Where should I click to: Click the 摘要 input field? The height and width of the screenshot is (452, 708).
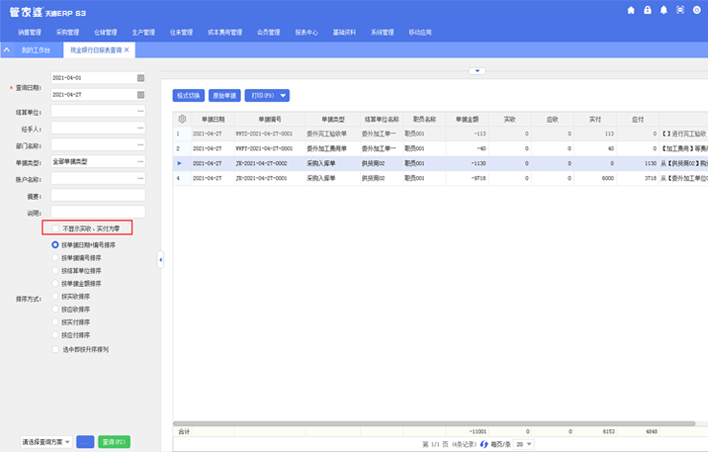[97, 195]
